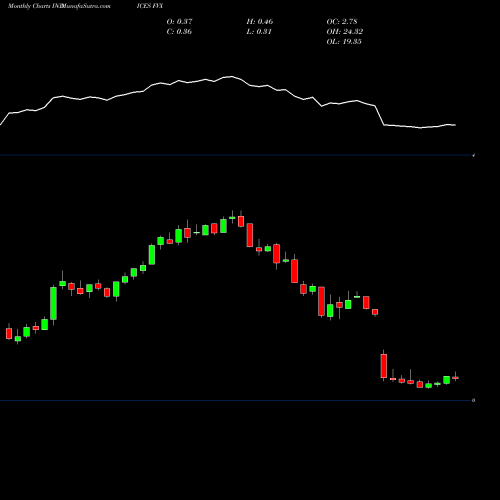
Task: Click the 'C: 0.36' close value
Action: click(179, 32)
